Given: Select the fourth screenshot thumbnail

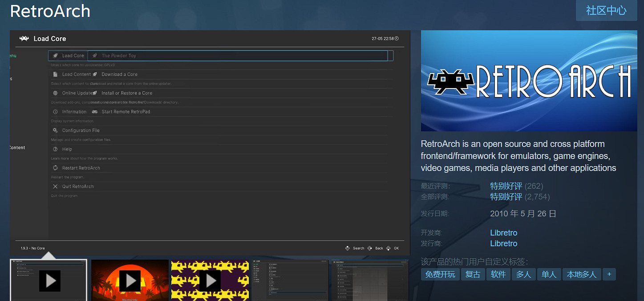Looking at the screenshot, I should (x=290, y=281).
